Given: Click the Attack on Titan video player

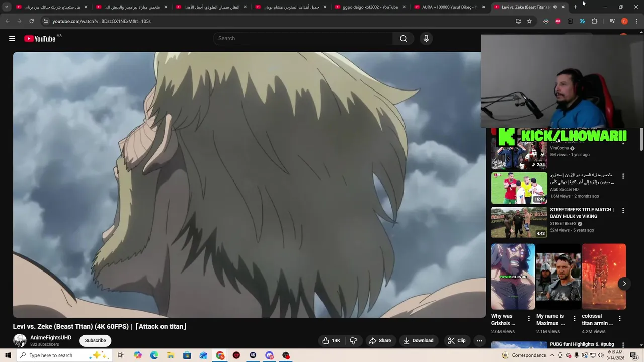Looking at the screenshot, I should pyautogui.click(x=249, y=185).
